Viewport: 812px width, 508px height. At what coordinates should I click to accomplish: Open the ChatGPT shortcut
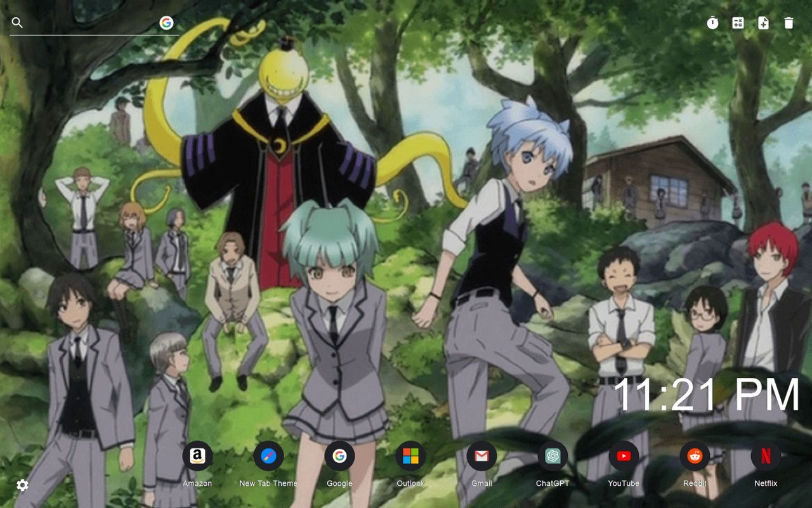tap(553, 456)
